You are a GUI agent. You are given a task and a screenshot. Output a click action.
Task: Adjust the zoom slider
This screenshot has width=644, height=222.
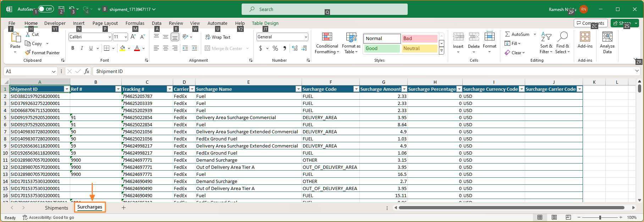coord(600,217)
